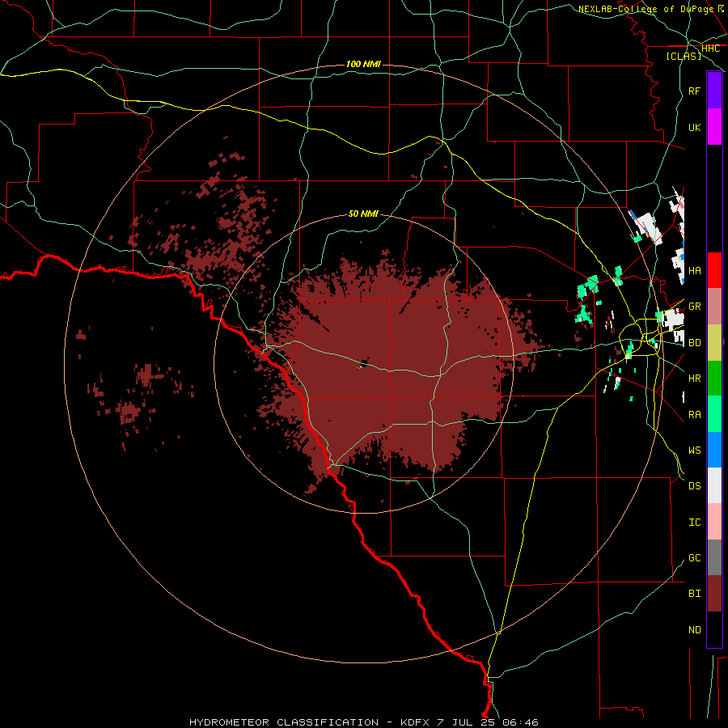The image size is (728, 728).
Task: Click the 06:46 timestamp
Action: click(x=522, y=722)
